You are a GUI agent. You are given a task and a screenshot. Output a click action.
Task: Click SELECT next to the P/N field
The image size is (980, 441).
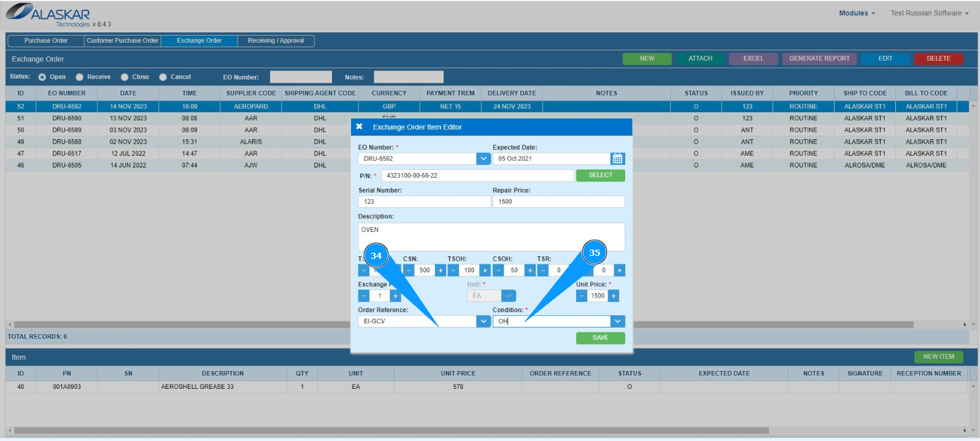[600, 175]
